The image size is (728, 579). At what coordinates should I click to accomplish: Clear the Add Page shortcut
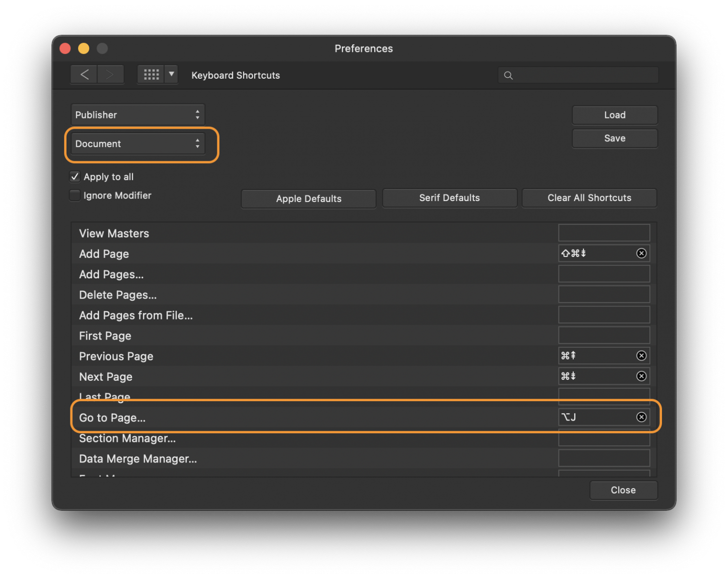[641, 254]
